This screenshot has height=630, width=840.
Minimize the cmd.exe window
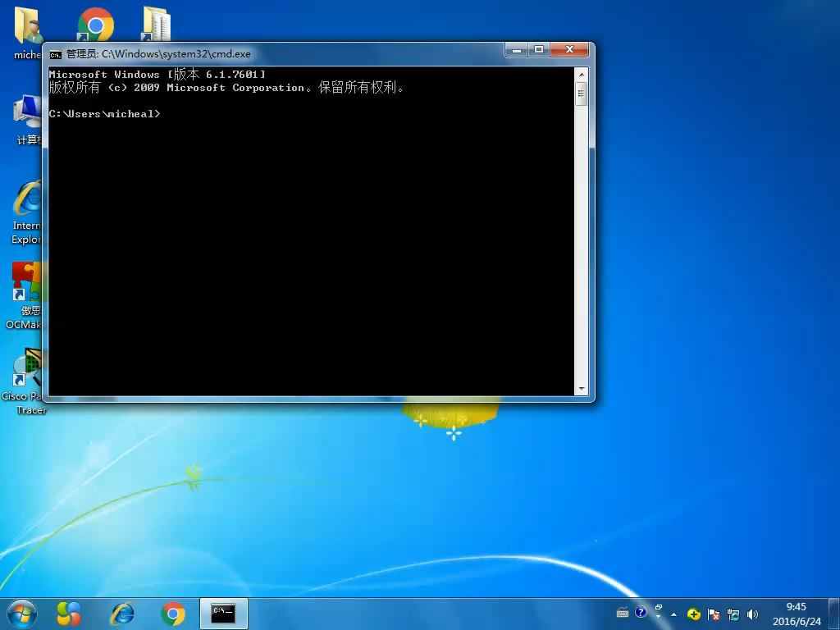(517, 50)
